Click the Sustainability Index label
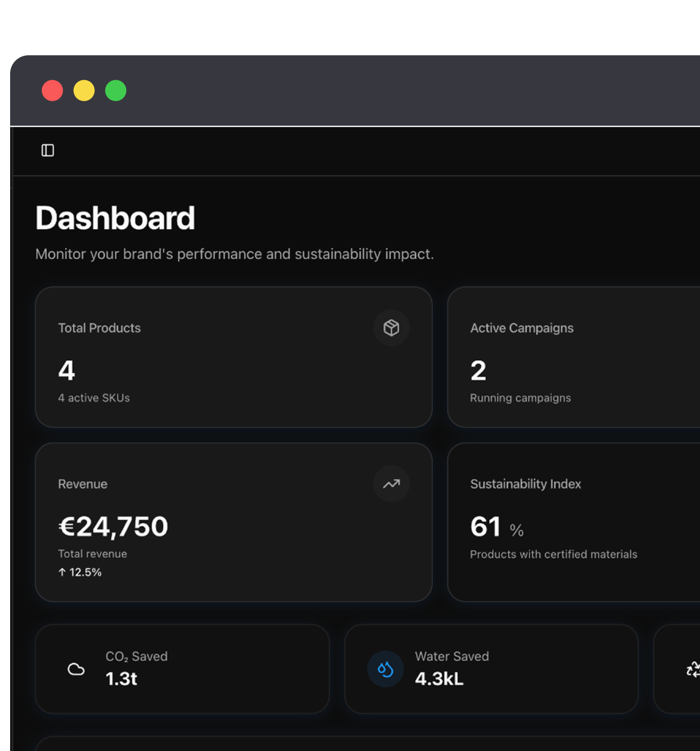The height and width of the screenshot is (751, 700). click(x=525, y=484)
